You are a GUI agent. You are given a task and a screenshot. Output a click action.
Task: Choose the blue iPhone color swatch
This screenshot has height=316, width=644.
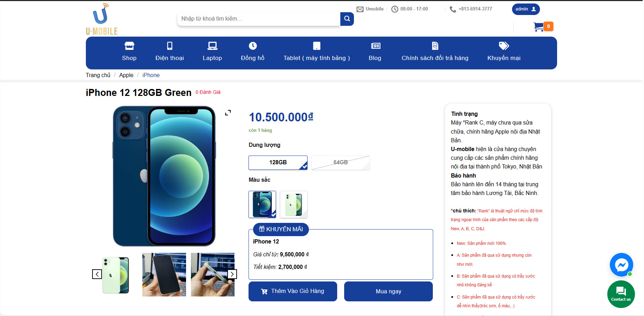262,204
